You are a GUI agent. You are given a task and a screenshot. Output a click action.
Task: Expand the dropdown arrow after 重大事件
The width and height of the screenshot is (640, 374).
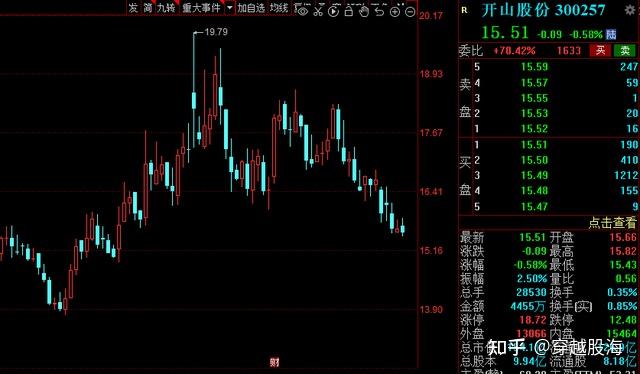click(230, 8)
